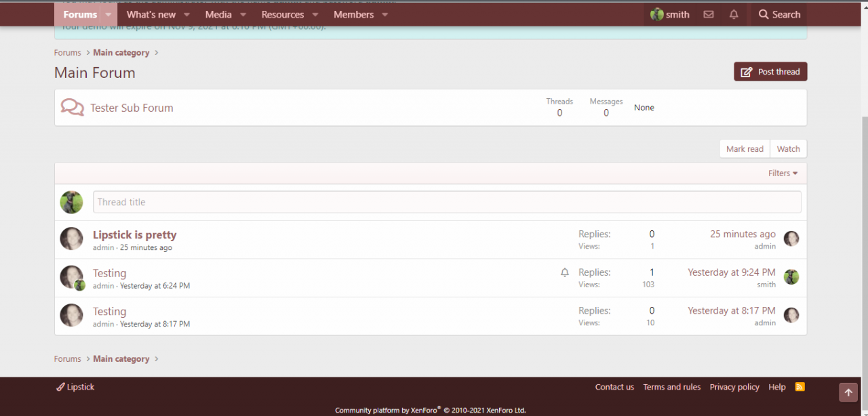This screenshot has width=868, height=416.
Task: Toggle Watch for this forum
Action: point(788,149)
